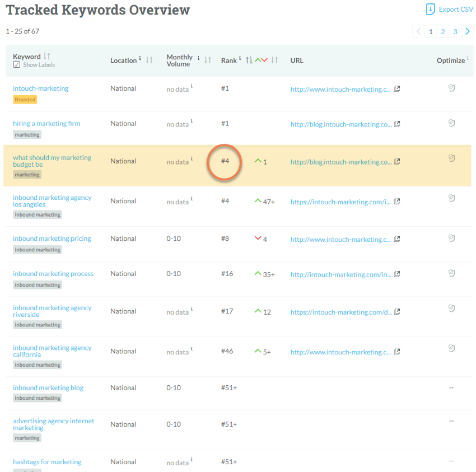Image resolution: width=476 pixels, height=472 pixels.
Task: Open what should my marketing budget be keyword
Action: (52, 161)
